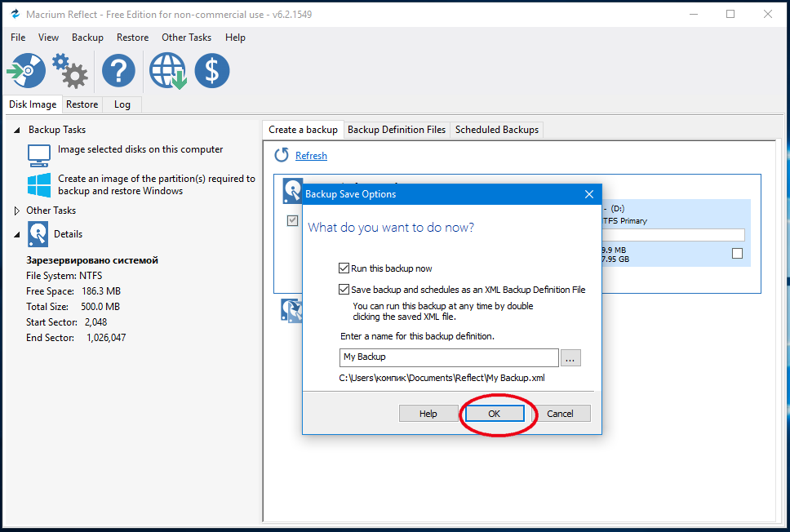Image resolution: width=790 pixels, height=532 pixels.
Task: Click Image selected disks on this computer
Action: point(140,149)
